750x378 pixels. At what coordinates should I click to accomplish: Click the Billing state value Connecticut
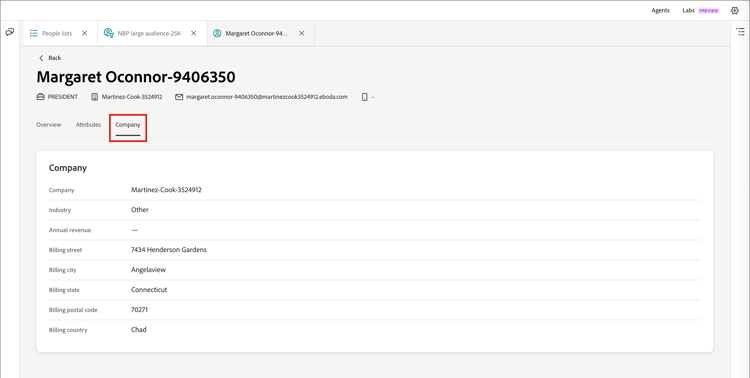click(149, 290)
